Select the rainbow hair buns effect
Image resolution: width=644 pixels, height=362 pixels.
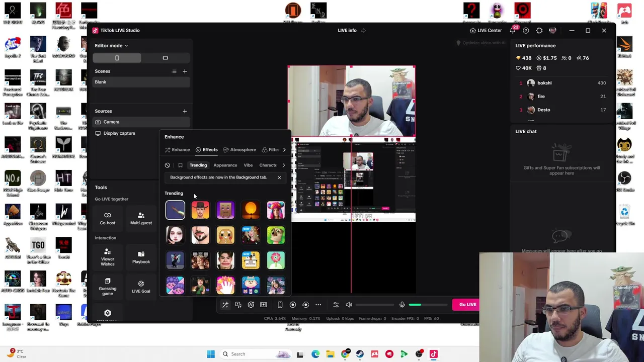pyautogui.click(x=276, y=210)
